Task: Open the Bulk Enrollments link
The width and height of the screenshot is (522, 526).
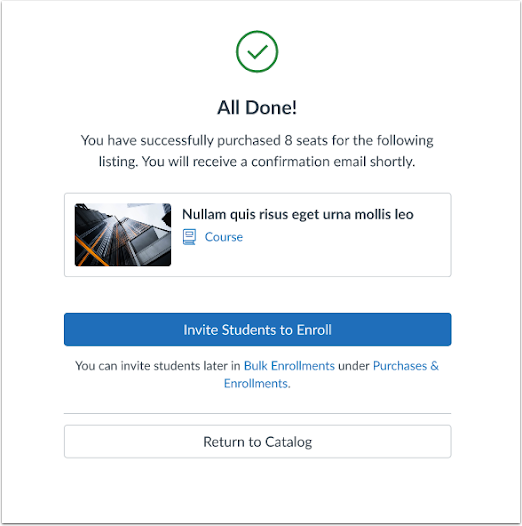Action: click(x=289, y=366)
